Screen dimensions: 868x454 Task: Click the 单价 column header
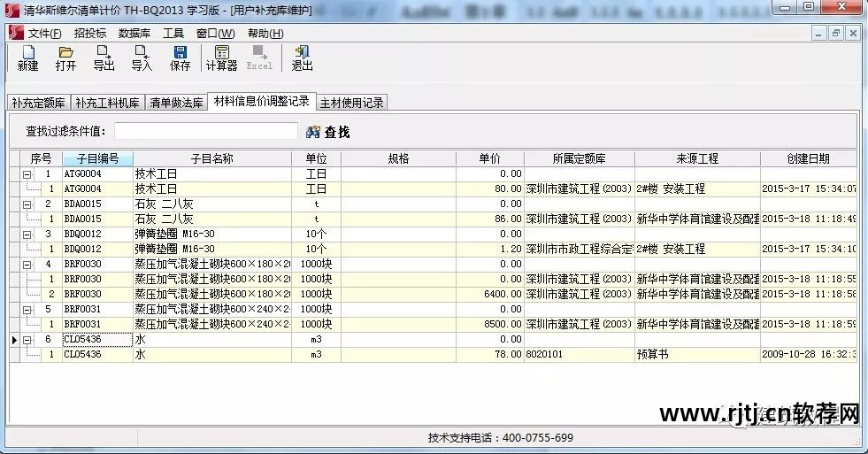tap(490, 158)
